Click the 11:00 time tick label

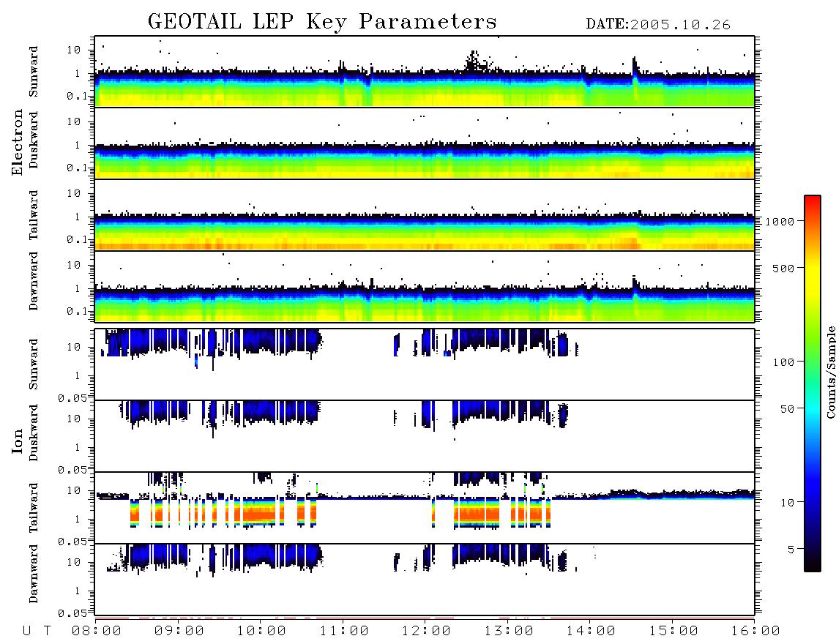point(344,632)
